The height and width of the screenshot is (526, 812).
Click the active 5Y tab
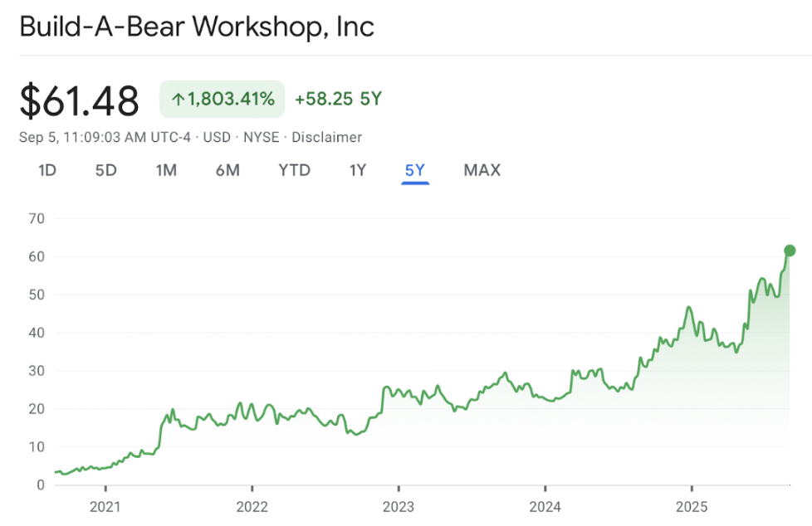pos(415,170)
